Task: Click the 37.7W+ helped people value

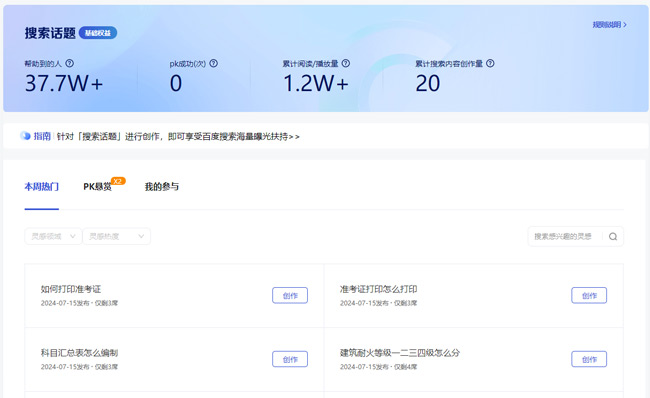Action: (x=64, y=83)
